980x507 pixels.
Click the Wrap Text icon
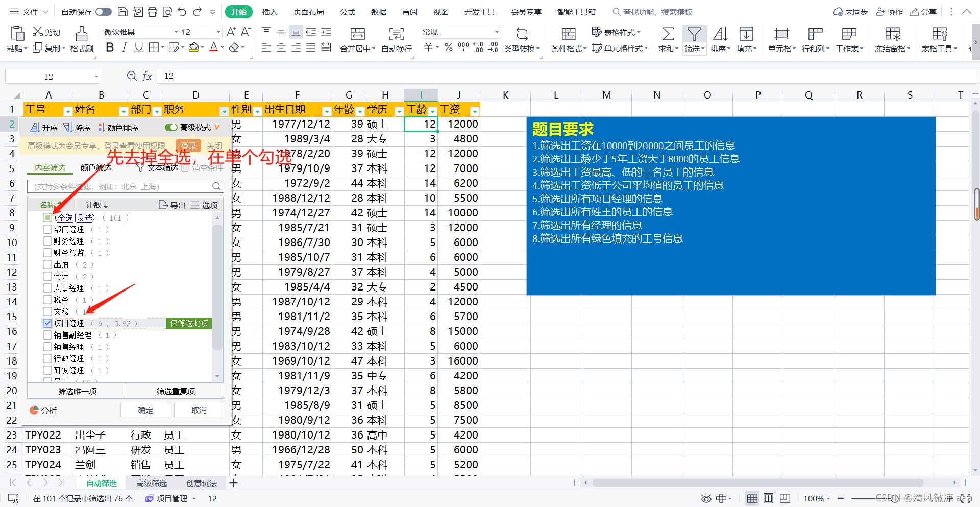coord(396,34)
